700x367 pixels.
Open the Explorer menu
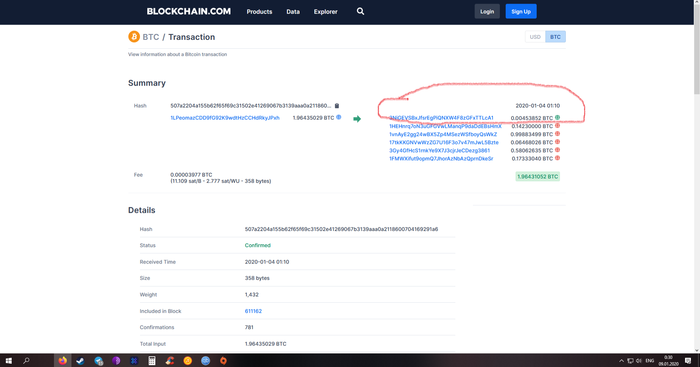(x=325, y=12)
